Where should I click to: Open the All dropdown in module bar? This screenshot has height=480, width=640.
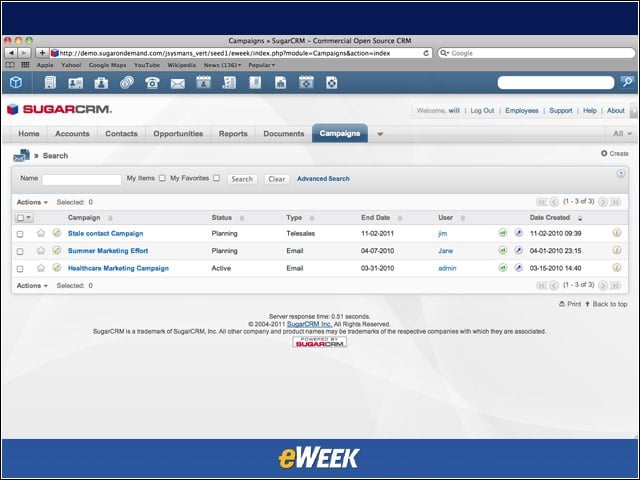622,133
